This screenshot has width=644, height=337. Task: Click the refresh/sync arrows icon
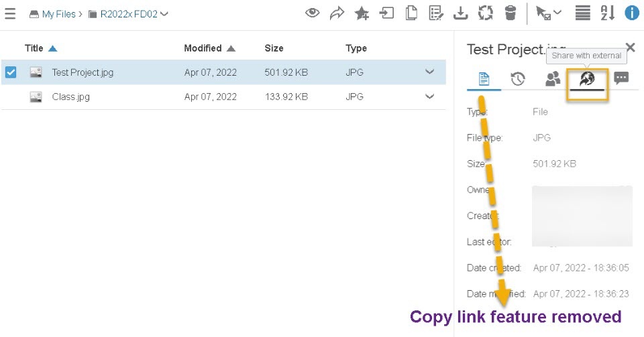(486, 13)
